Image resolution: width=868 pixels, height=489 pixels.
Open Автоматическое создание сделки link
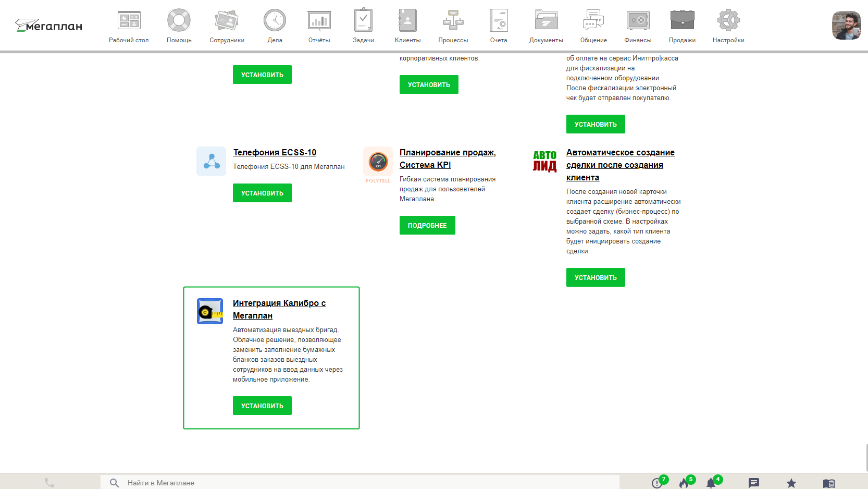pos(621,165)
